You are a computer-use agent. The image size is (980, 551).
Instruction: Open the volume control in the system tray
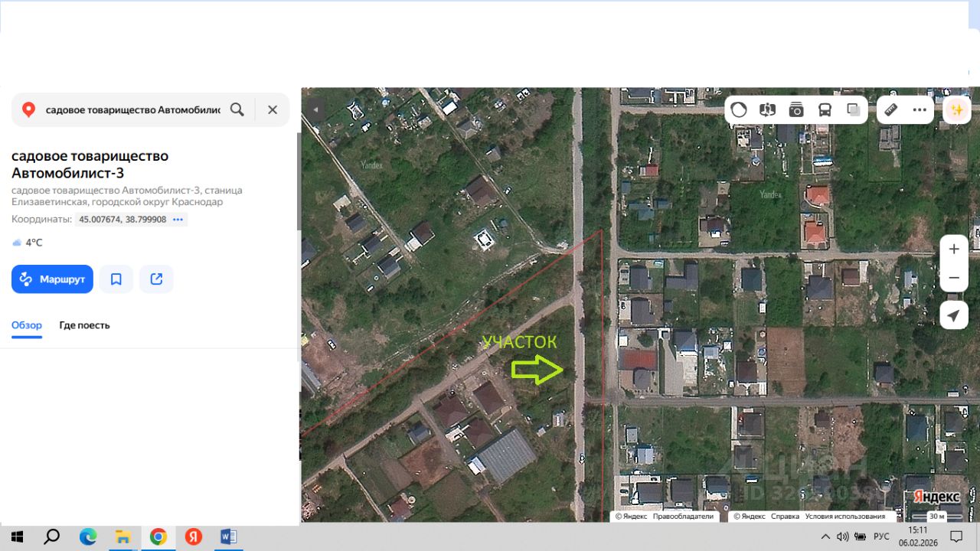point(843,536)
